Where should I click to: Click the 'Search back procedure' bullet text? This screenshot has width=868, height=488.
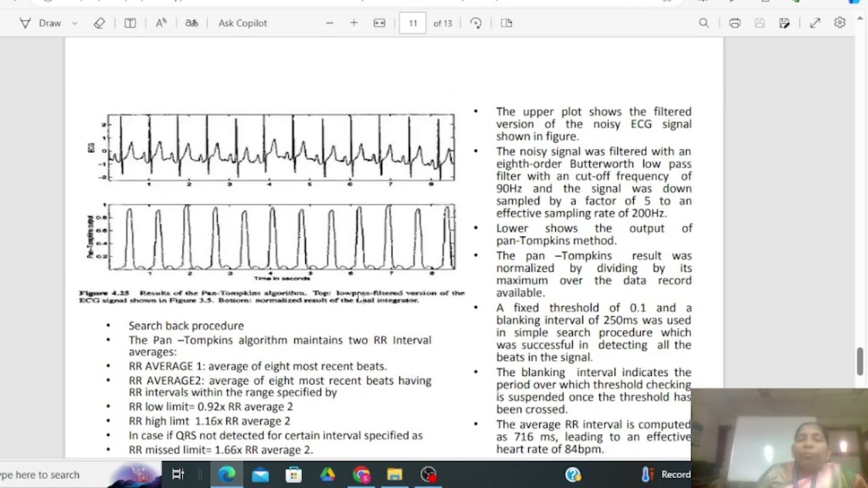[x=186, y=325]
